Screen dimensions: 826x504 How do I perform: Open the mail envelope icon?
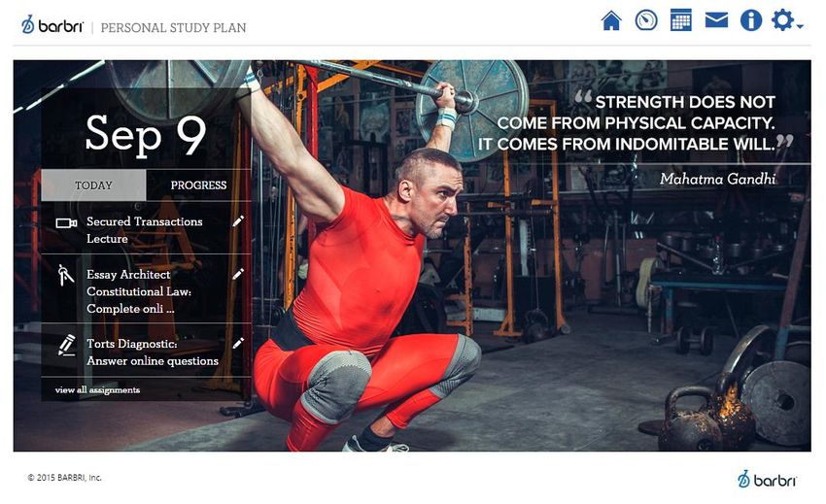coord(716,20)
